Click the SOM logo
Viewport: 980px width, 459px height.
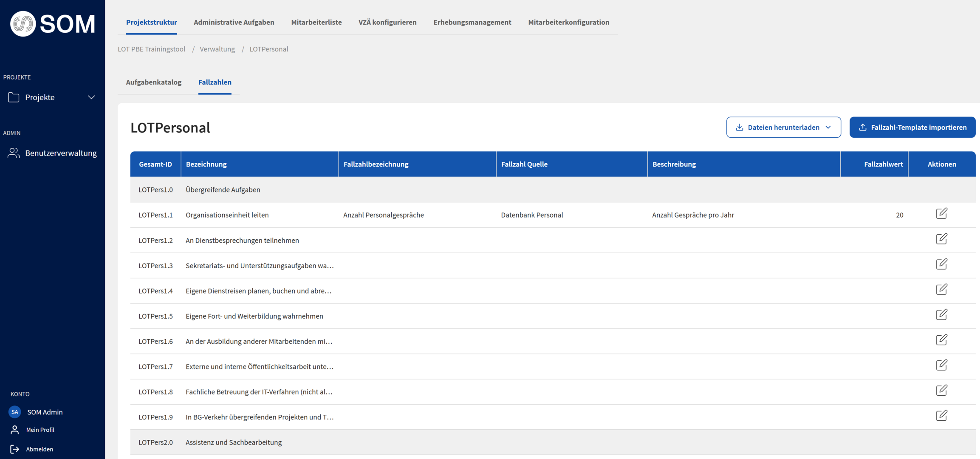[x=52, y=24]
